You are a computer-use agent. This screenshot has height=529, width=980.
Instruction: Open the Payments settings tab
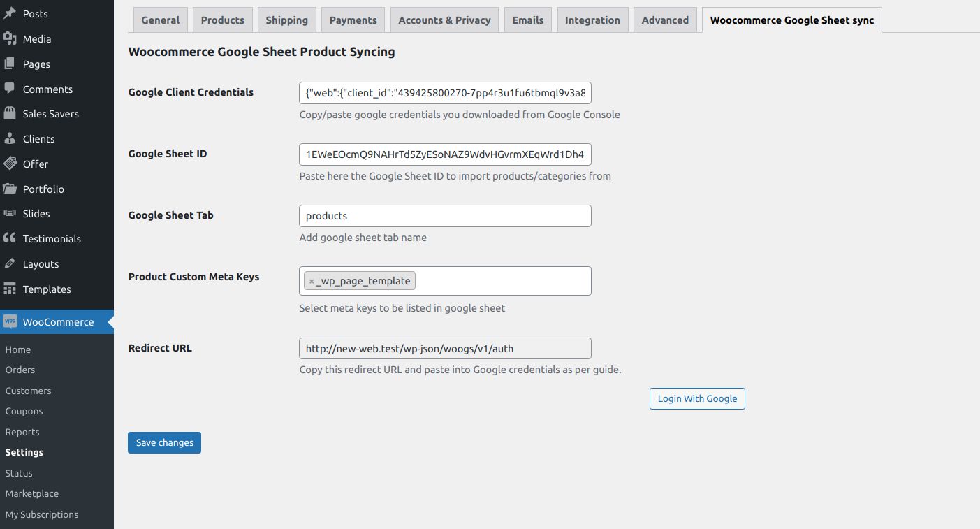coord(353,20)
